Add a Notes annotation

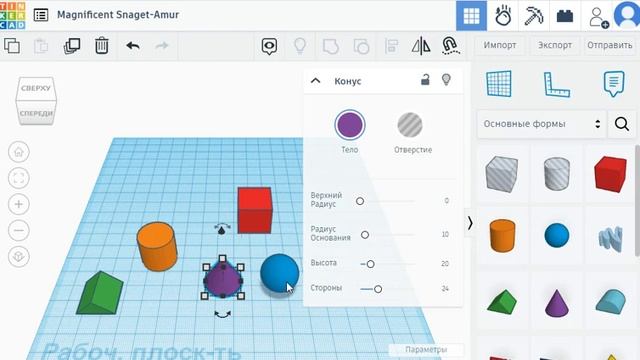click(x=613, y=84)
